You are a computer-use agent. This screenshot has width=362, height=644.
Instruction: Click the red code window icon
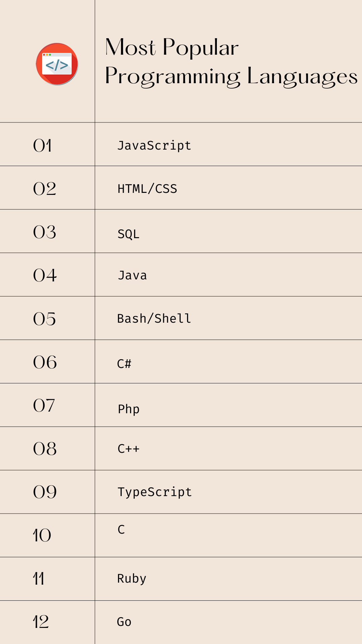pyautogui.click(x=57, y=64)
